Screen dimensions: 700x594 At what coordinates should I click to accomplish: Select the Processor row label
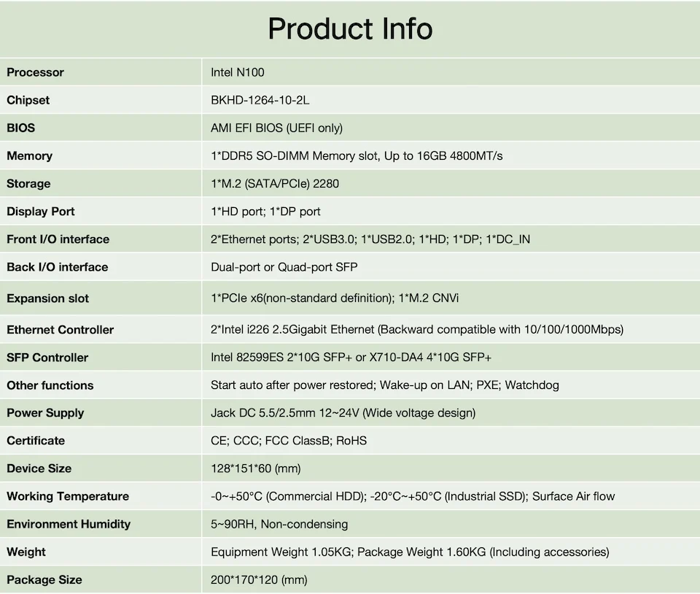(x=35, y=72)
